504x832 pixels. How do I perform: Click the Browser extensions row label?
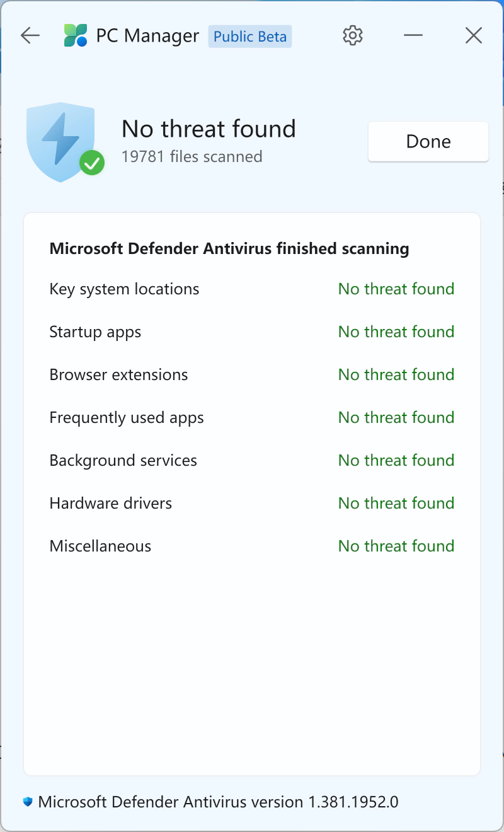tap(118, 374)
